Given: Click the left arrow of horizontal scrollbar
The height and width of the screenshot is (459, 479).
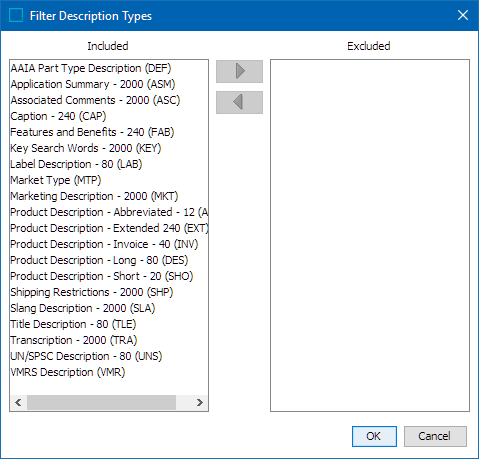Looking at the screenshot, I should point(18,402).
